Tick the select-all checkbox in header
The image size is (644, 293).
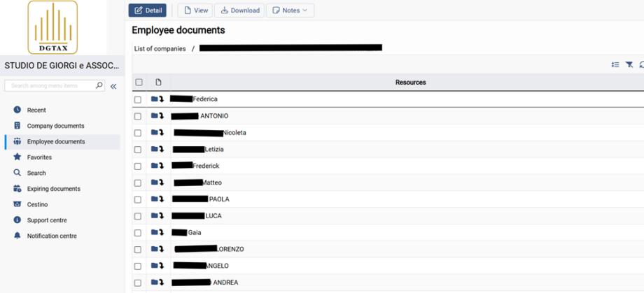[139, 83]
